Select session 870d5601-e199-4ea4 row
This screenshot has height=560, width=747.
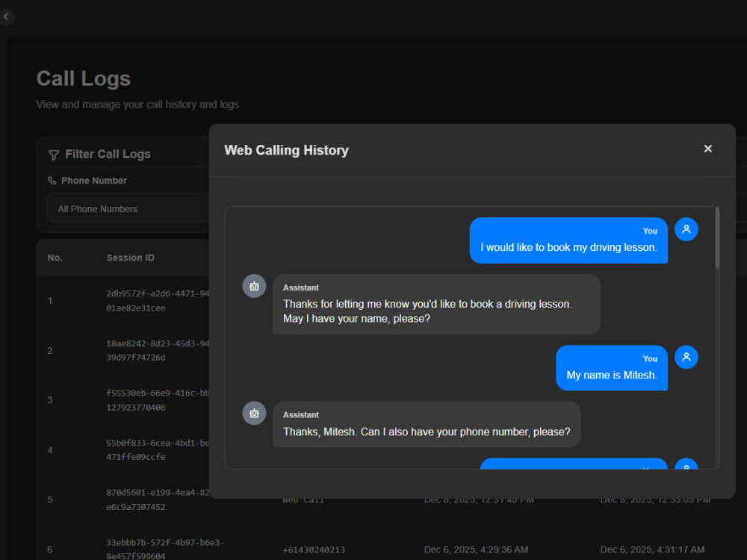click(123, 500)
